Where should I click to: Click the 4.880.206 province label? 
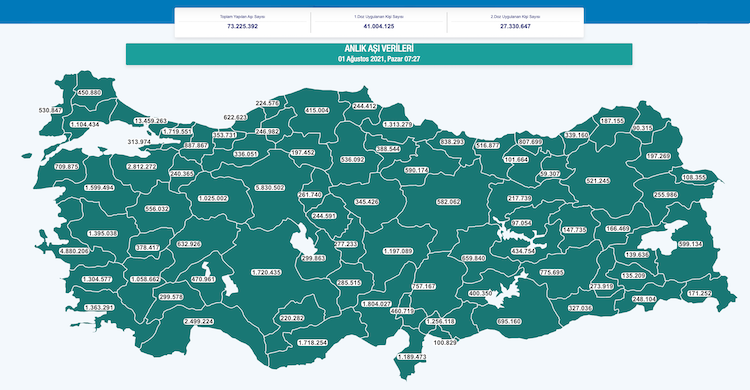point(74,251)
